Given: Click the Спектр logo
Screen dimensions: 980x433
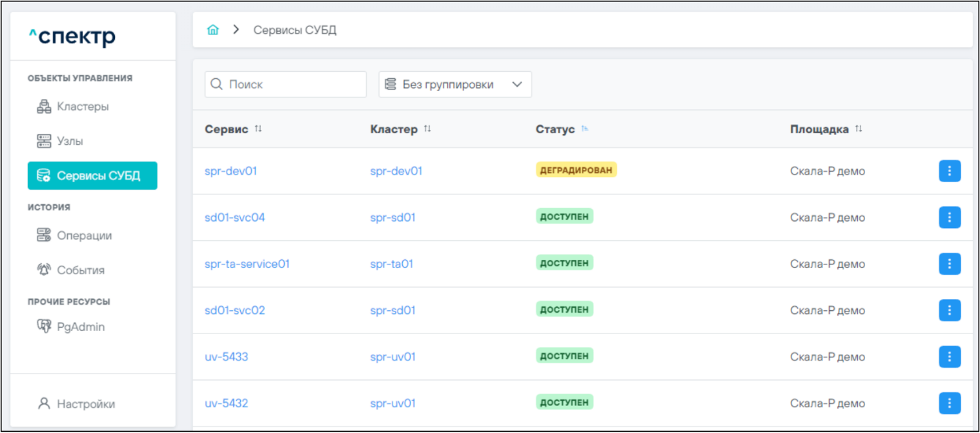Looking at the screenshot, I should pyautogui.click(x=72, y=37).
